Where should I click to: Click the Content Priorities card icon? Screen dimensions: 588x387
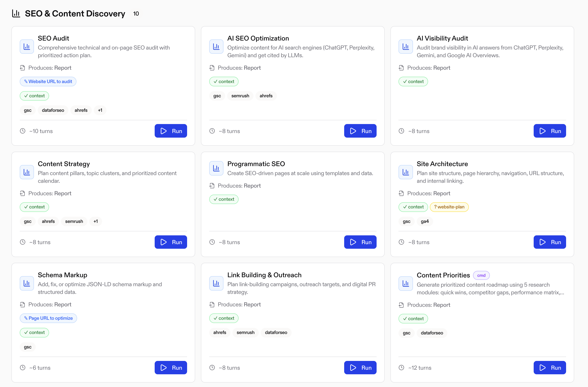tap(406, 283)
